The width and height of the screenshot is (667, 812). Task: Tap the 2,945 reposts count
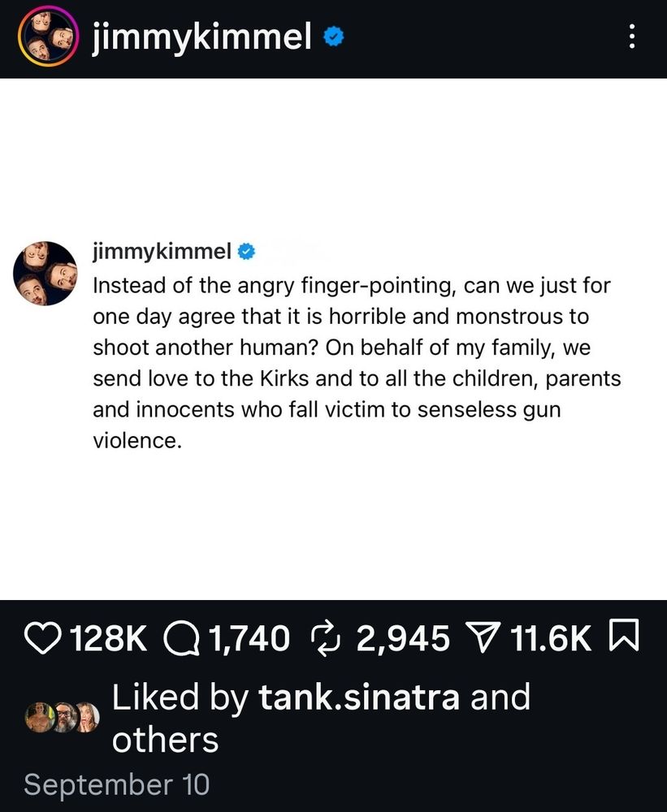click(x=403, y=638)
